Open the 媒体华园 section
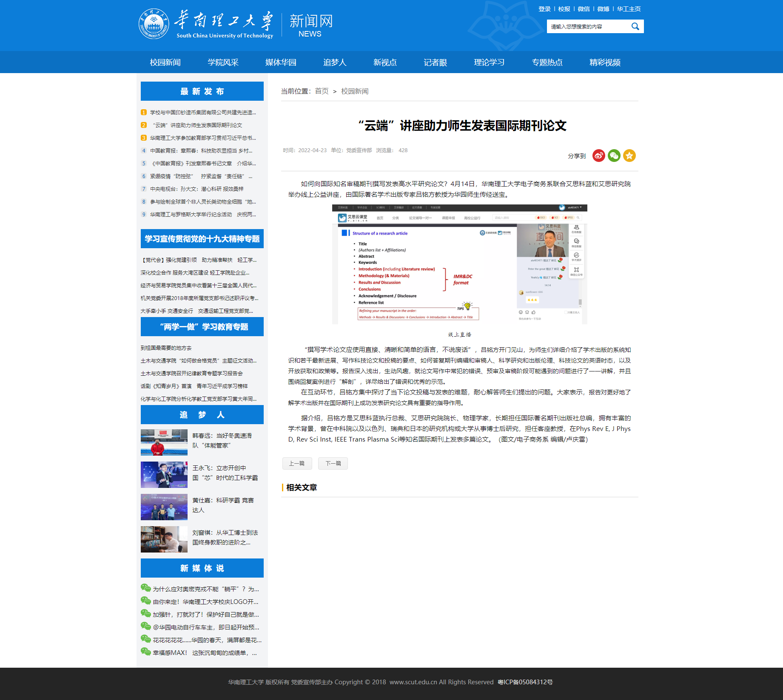The width and height of the screenshot is (783, 700). [281, 62]
